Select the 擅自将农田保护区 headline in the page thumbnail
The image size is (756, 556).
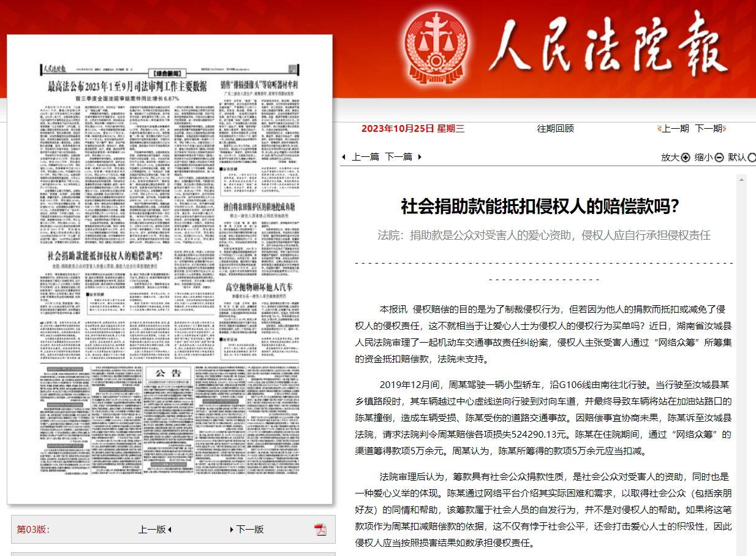(259, 207)
